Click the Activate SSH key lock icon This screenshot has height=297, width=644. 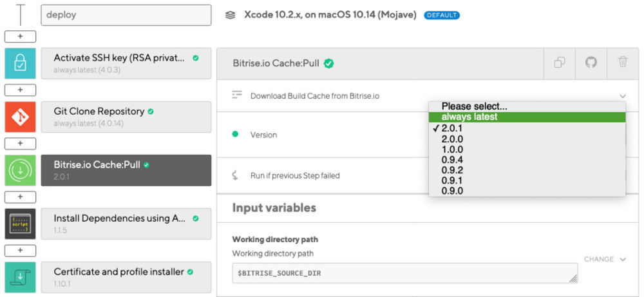pyautogui.click(x=20, y=63)
